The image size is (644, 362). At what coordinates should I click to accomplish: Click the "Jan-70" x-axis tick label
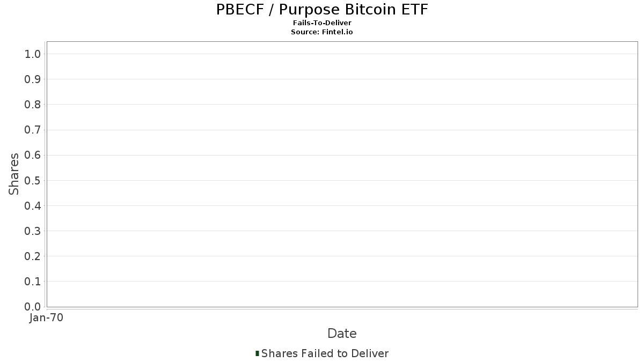(47, 317)
